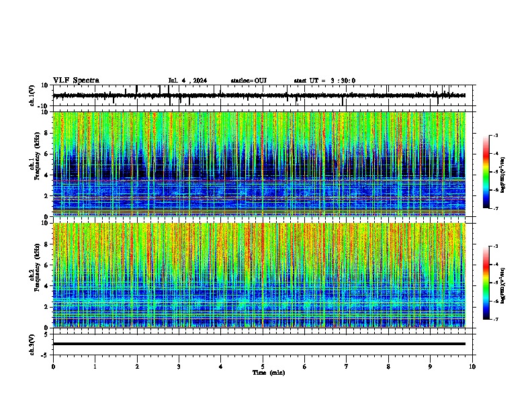Click the ch.2 spectrogram color scale bar
The width and height of the screenshot is (532, 411).
pyautogui.click(x=486, y=283)
